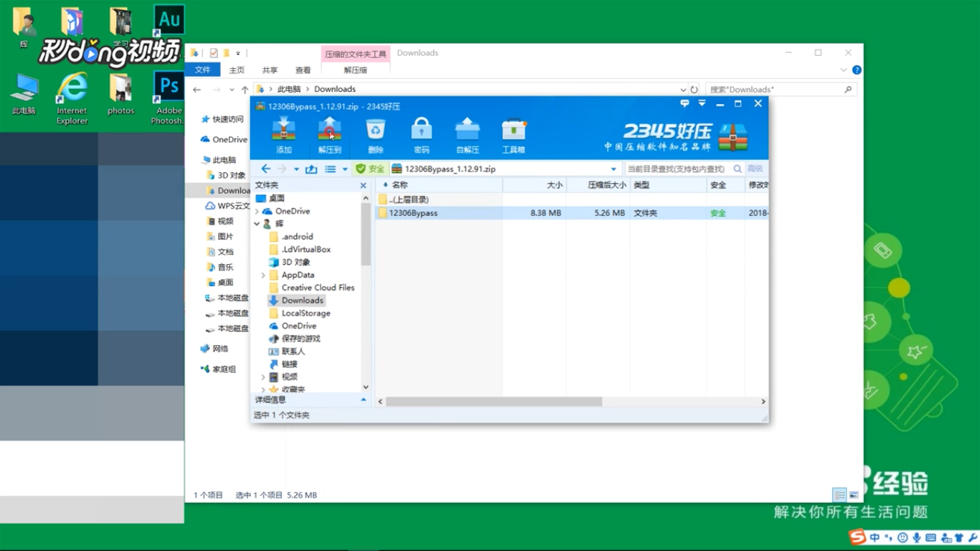This screenshot has width=980, height=551.
Task: Expand the 视频 node in the 2345好压 folder tree
Action: tap(263, 377)
